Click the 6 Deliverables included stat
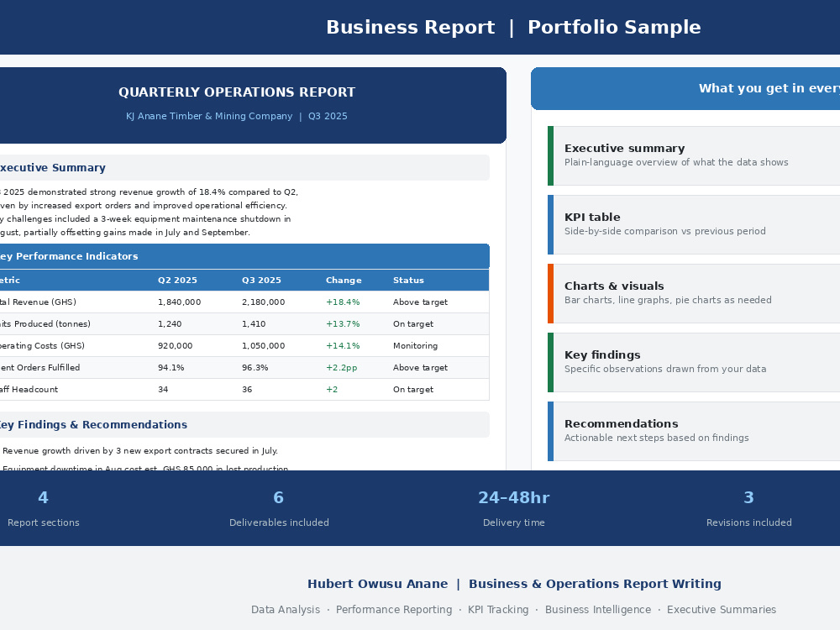This screenshot has width=840, height=630. (279, 508)
